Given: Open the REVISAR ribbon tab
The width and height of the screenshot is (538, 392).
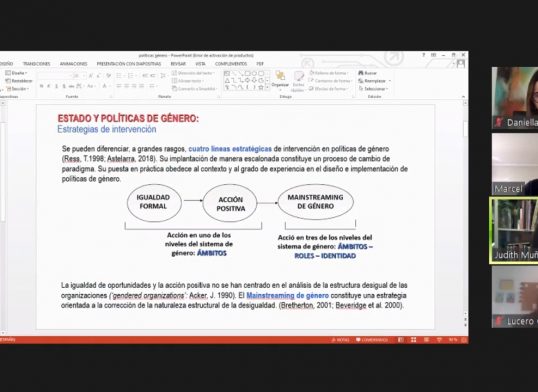Looking at the screenshot, I should pyautogui.click(x=178, y=64).
